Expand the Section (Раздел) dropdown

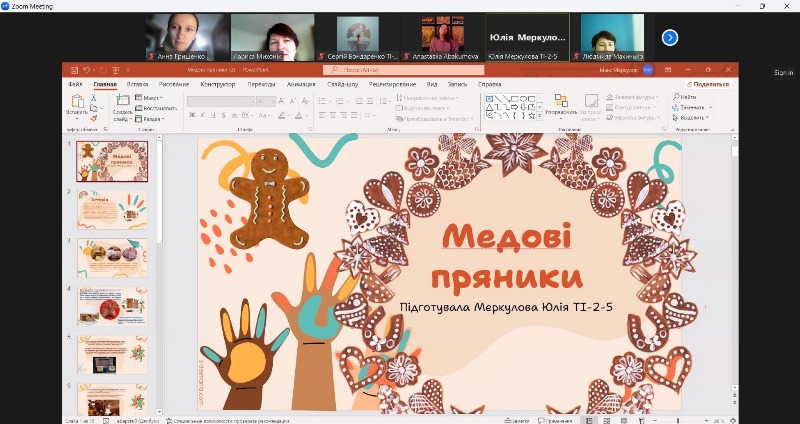click(151, 118)
